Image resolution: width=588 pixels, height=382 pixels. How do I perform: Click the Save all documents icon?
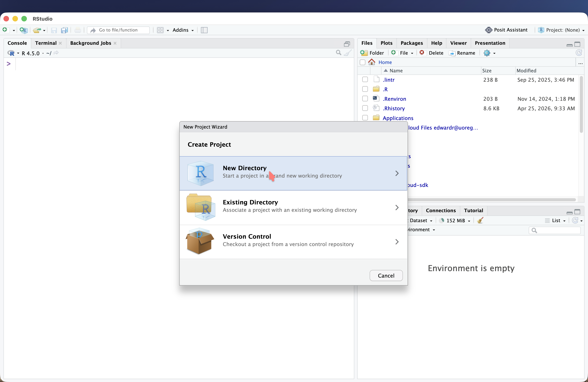tap(65, 30)
